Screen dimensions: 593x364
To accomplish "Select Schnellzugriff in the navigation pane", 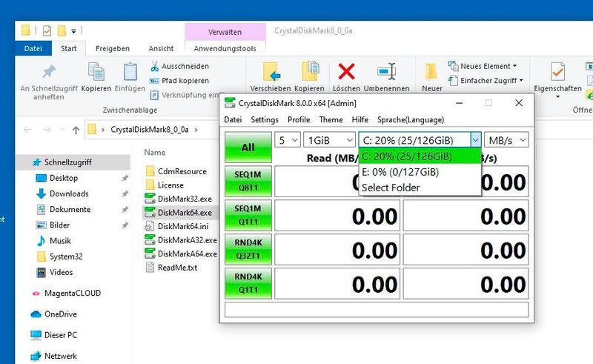I will (x=67, y=162).
